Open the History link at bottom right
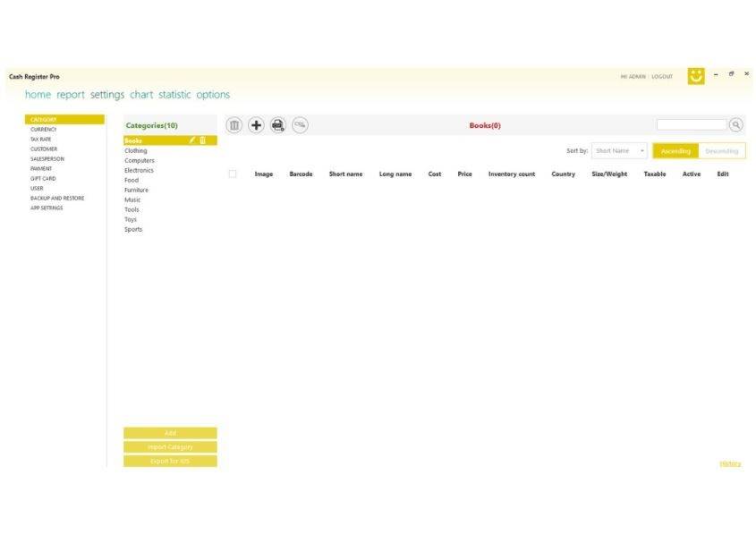756x560 pixels. point(731,463)
